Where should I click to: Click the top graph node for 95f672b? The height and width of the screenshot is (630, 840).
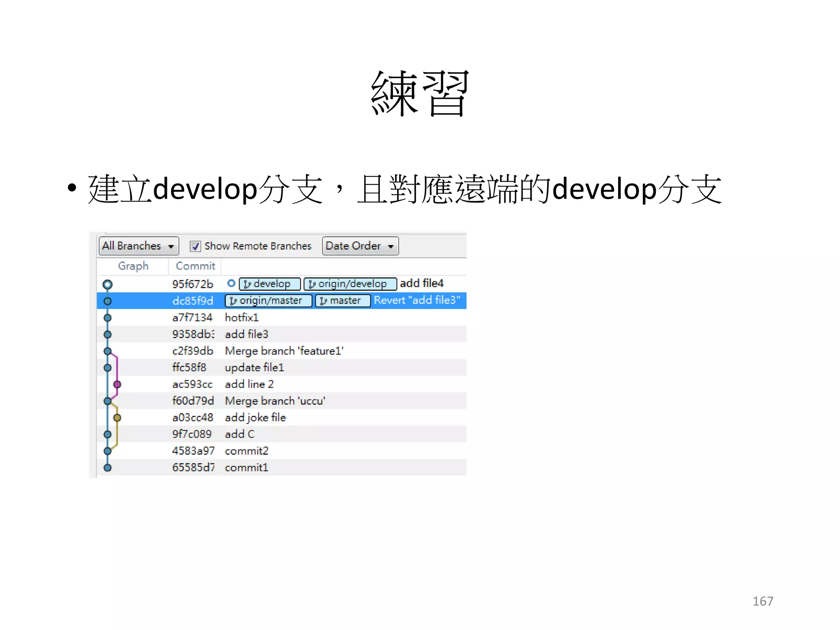click(107, 284)
